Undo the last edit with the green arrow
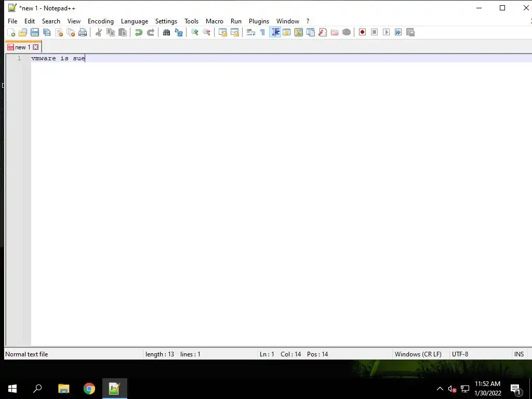 point(138,32)
